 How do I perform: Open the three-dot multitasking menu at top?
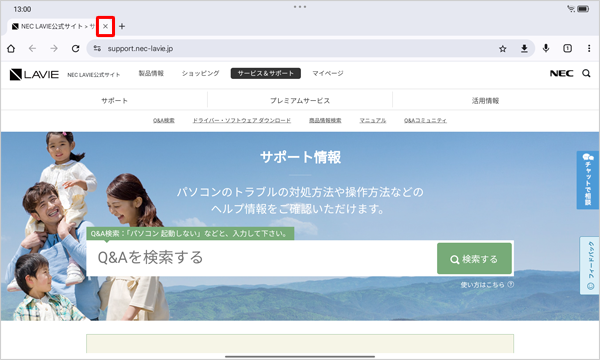click(300, 7)
